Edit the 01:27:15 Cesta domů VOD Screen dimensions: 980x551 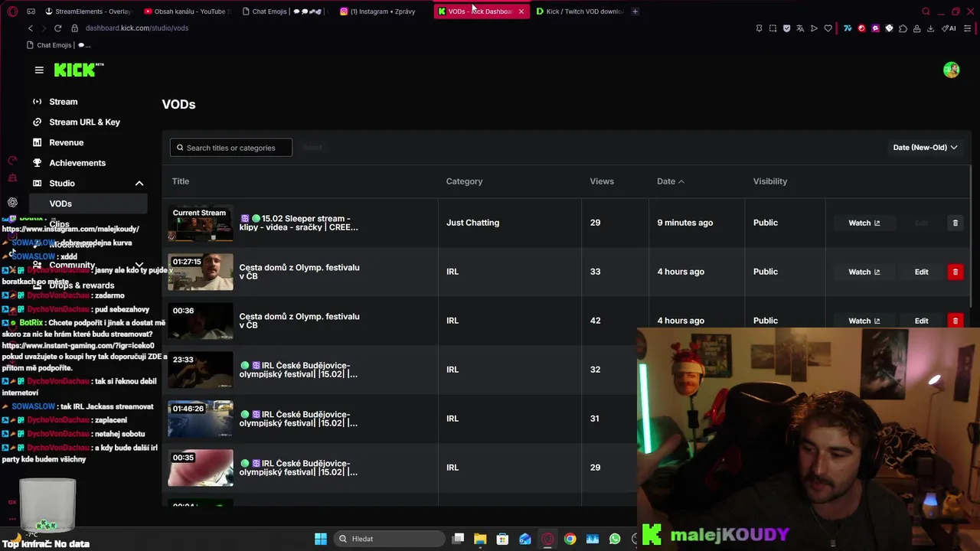pyautogui.click(x=921, y=272)
